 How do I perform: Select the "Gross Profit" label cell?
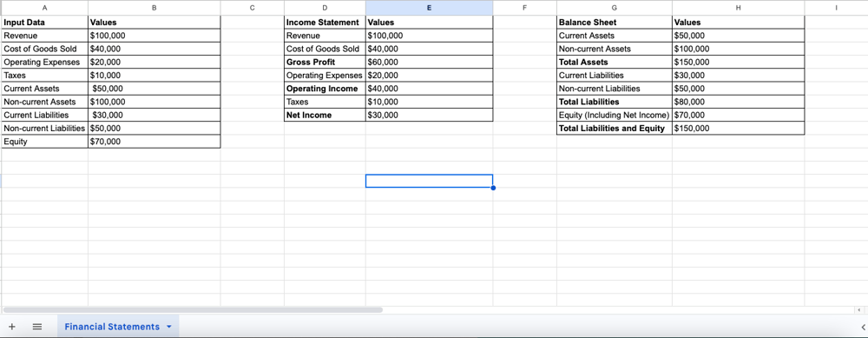point(325,62)
